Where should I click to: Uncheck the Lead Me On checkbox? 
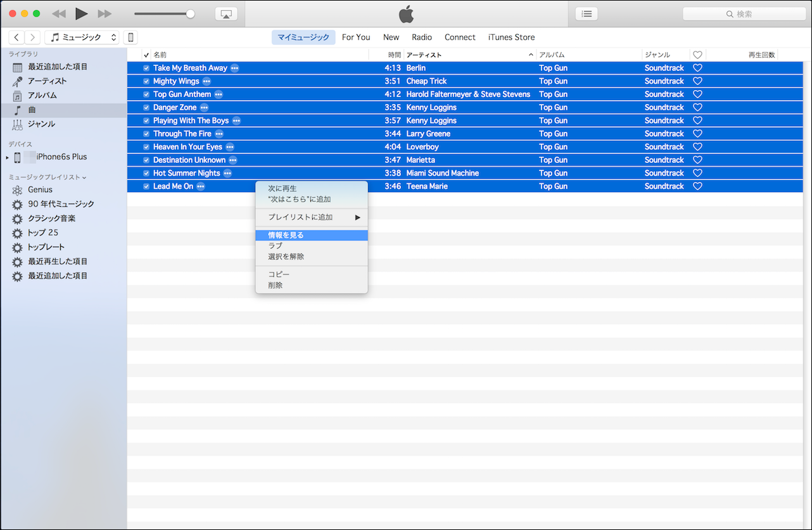(146, 186)
